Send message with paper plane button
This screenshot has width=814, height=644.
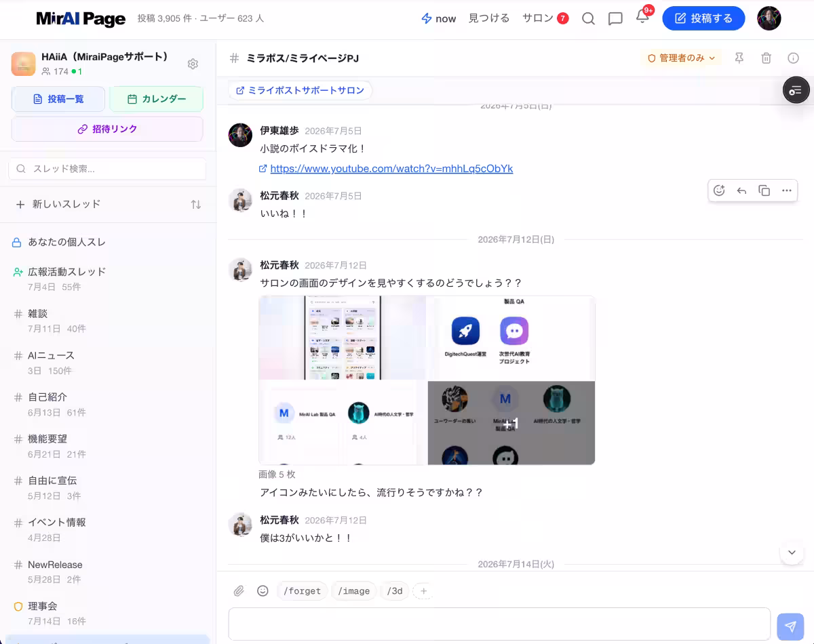790,626
